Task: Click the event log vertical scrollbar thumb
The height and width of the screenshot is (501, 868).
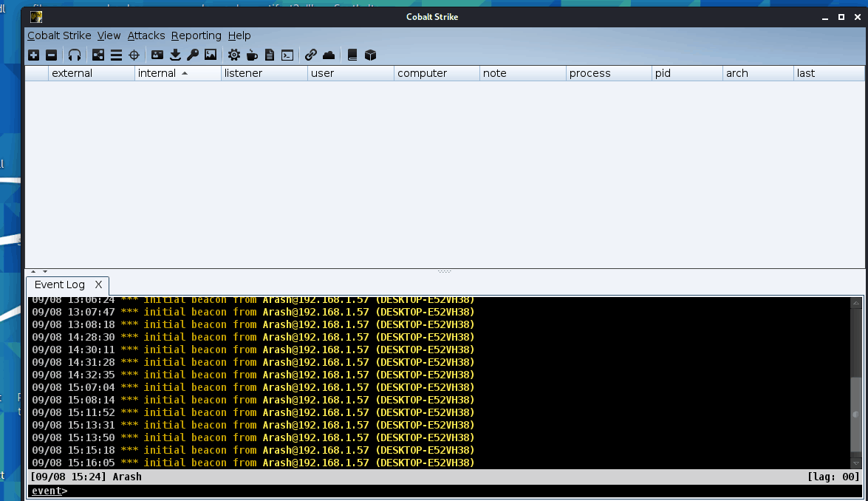Action: pyautogui.click(x=856, y=415)
